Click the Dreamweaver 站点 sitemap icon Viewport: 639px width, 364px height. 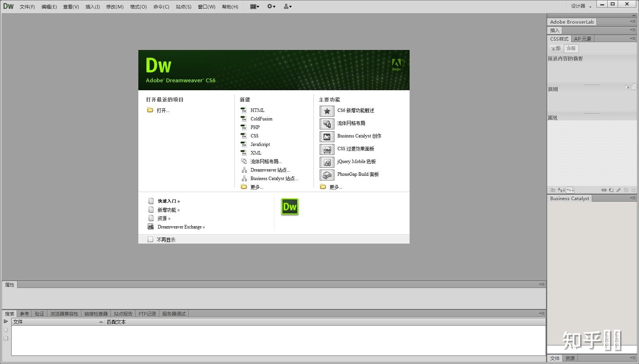244,170
